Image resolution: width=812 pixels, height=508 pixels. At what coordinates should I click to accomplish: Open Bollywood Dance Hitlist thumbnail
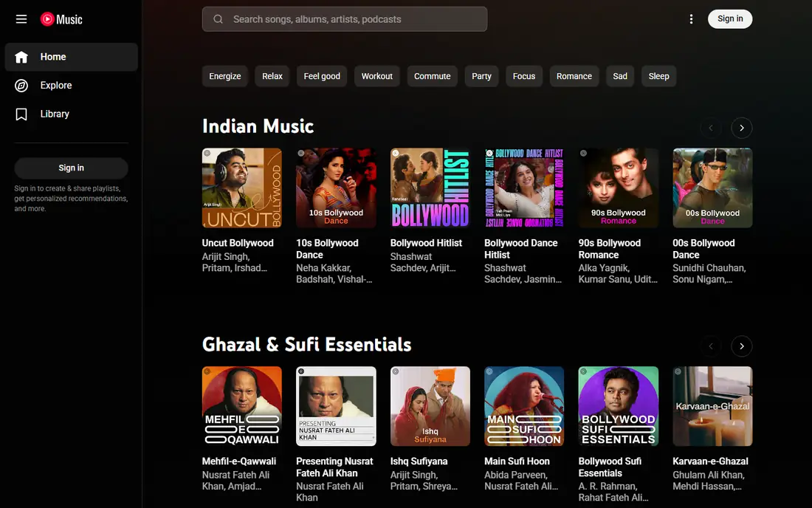pos(524,188)
